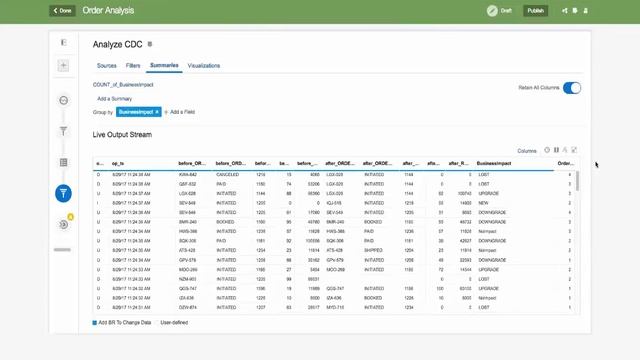Image resolution: width=640 pixels, height=360 pixels.
Task: Click the MYD-716 cell in last row
Action: pyautogui.click(x=335, y=307)
